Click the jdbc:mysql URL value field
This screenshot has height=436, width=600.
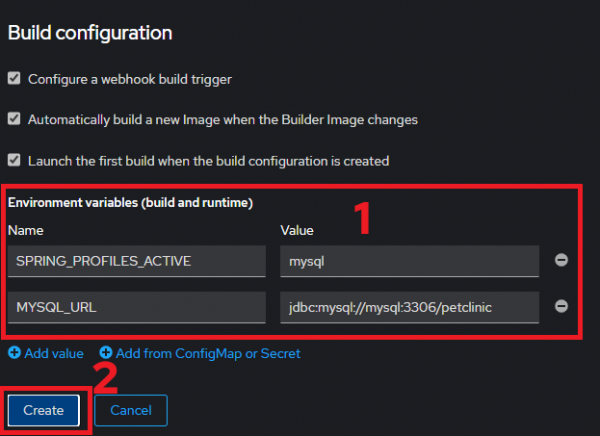pos(409,307)
